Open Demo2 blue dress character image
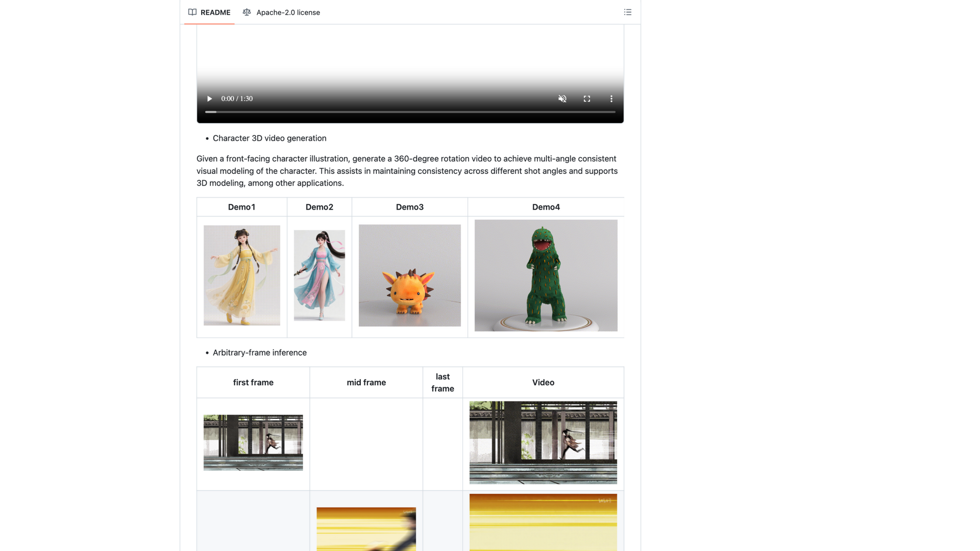This screenshot has height=551, width=980. pyautogui.click(x=320, y=275)
